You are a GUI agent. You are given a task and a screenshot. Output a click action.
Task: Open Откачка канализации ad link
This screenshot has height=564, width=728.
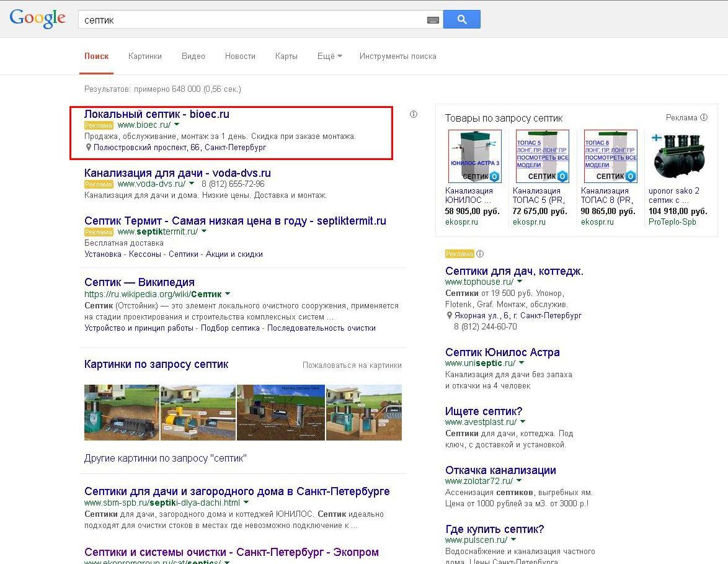pyautogui.click(x=500, y=470)
